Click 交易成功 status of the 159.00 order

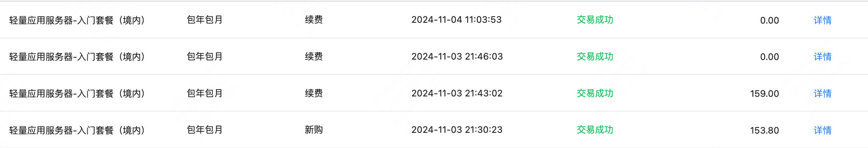(595, 93)
